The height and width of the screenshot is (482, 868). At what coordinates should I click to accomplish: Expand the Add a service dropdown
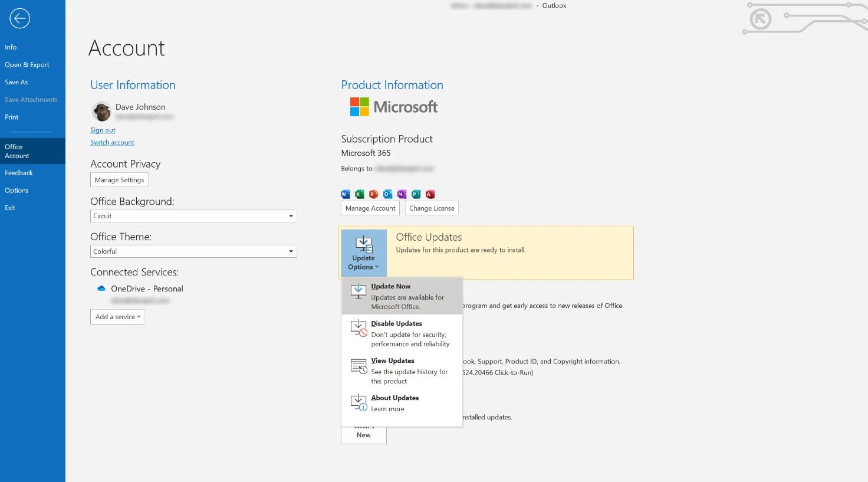tap(117, 317)
